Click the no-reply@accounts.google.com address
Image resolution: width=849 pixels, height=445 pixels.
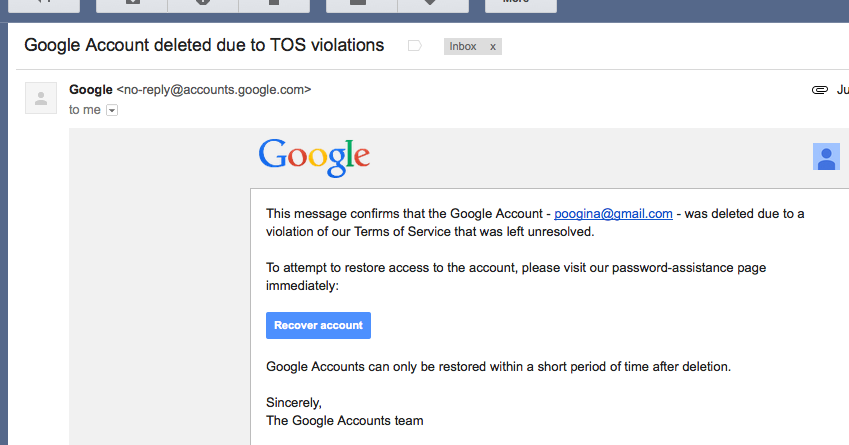click(x=214, y=90)
